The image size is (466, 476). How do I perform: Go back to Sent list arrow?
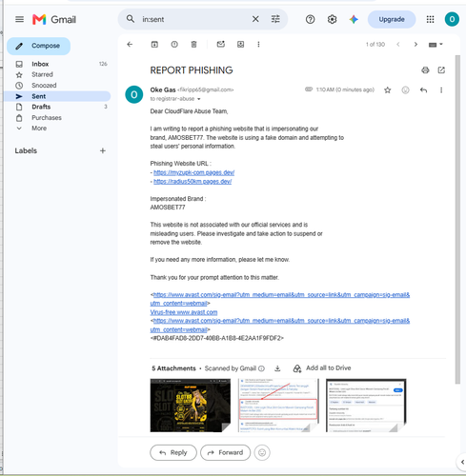(x=130, y=45)
